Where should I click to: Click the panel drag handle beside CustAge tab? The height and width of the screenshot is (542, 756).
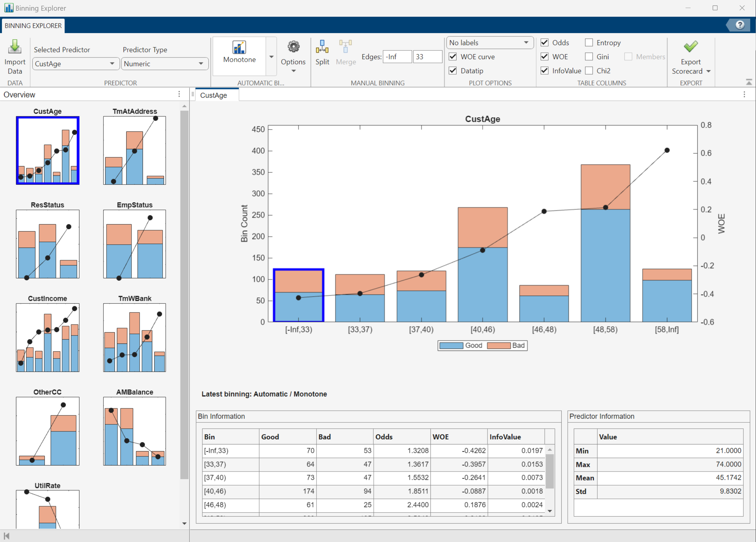[193, 95]
